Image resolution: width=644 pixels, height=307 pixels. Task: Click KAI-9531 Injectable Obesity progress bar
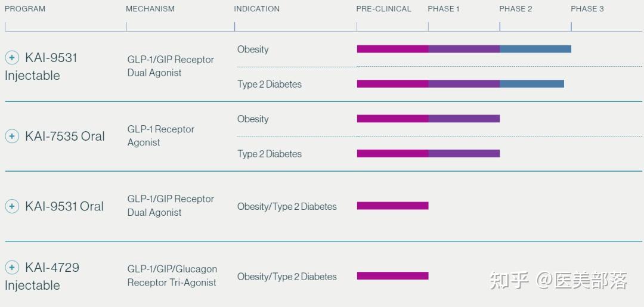[x=464, y=49]
